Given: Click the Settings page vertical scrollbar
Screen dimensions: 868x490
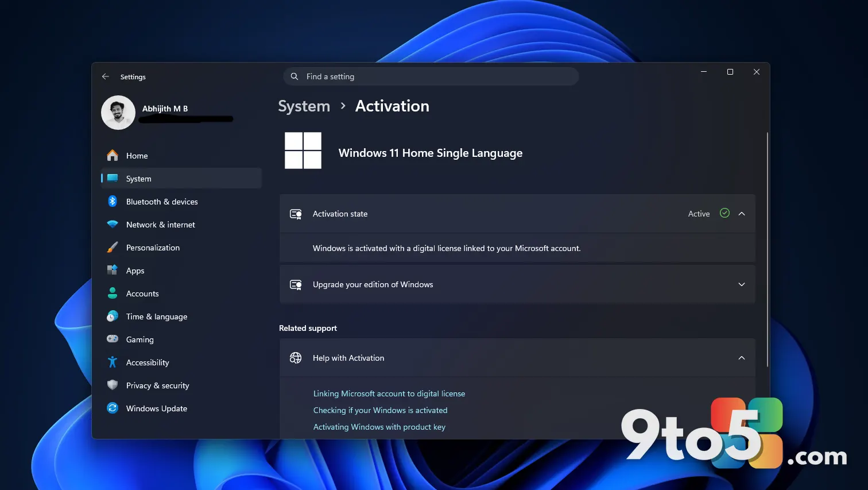Looking at the screenshot, I should 767,250.
